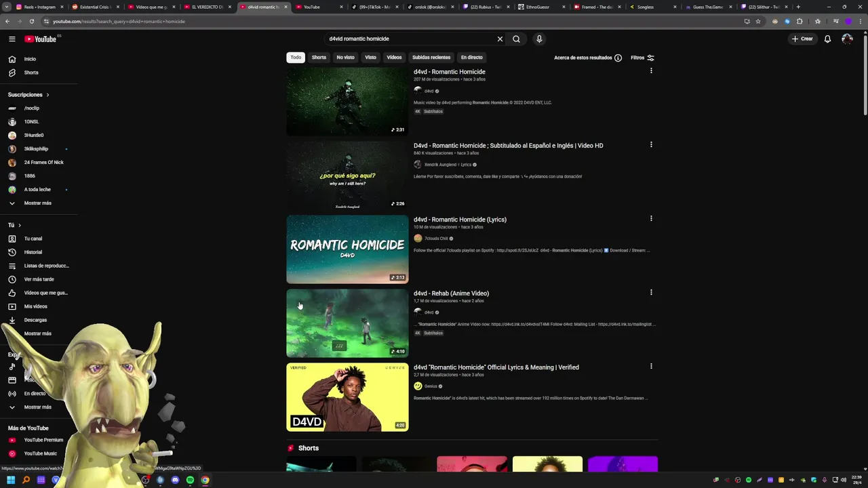Open the Windows Start menu
Viewport: 868px width, 488px height.
pyautogui.click(x=12, y=480)
